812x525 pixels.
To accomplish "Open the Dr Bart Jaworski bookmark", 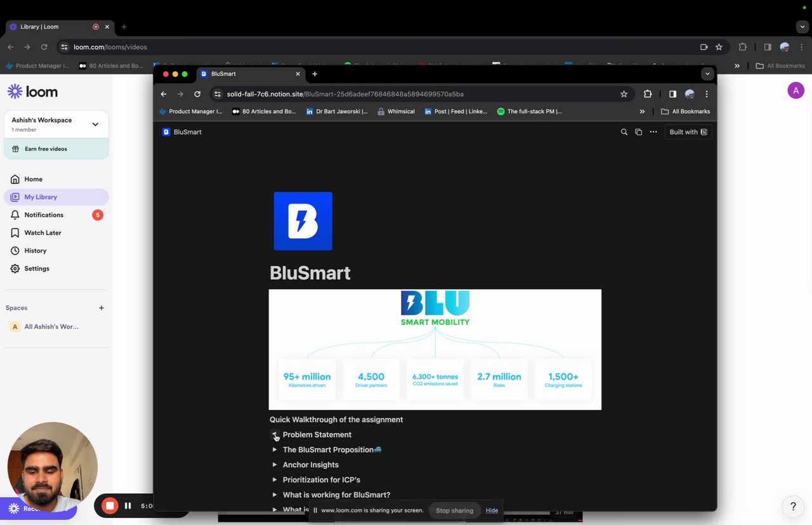I will [x=337, y=111].
